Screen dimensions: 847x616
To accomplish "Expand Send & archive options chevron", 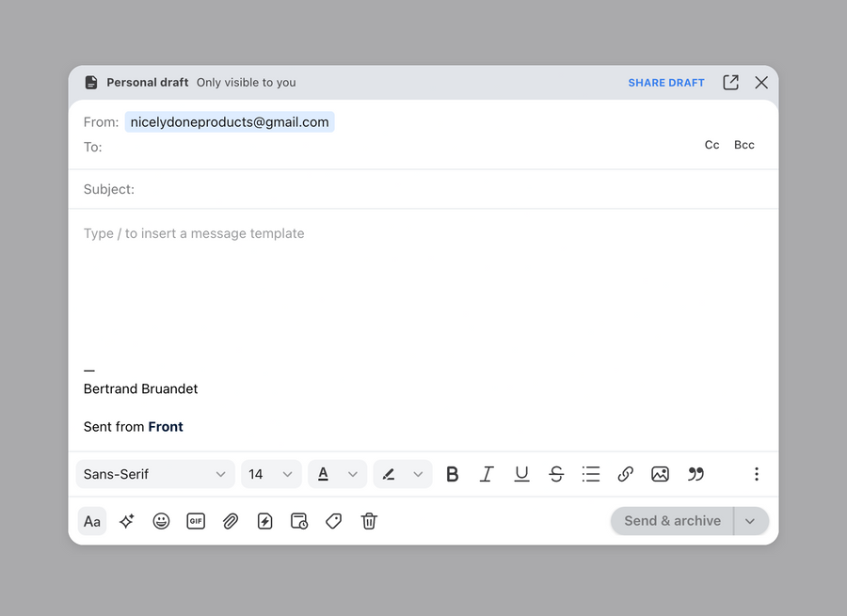I will pyautogui.click(x=750, y=521).
